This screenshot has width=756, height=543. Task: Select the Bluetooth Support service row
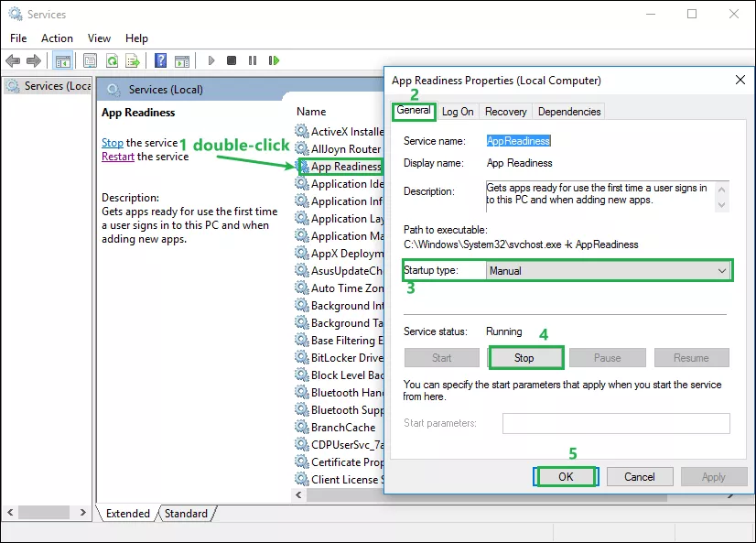coord(340,409)
